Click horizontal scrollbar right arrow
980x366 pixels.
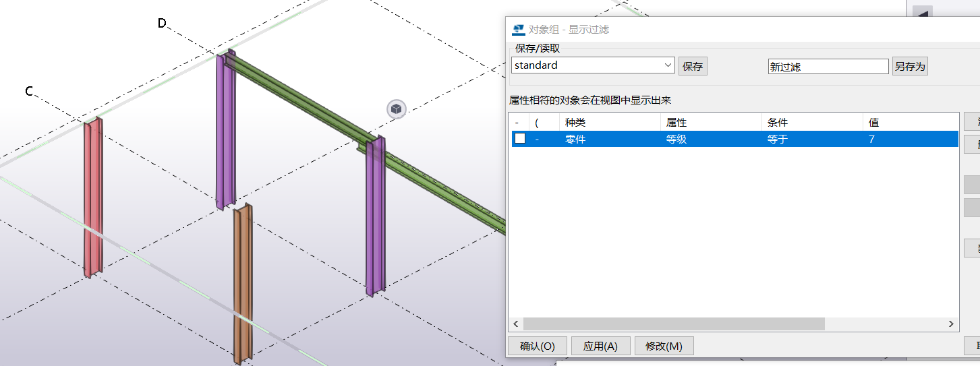click(952, 324)
